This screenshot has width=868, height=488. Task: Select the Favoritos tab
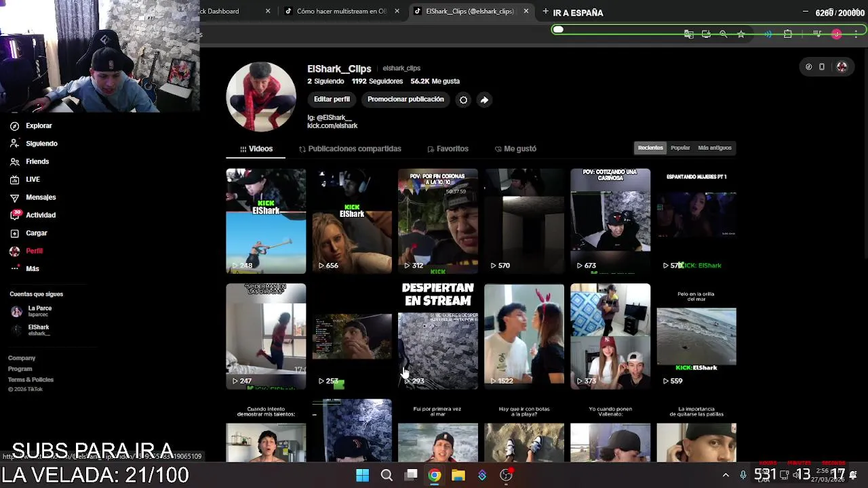(448, 149)
